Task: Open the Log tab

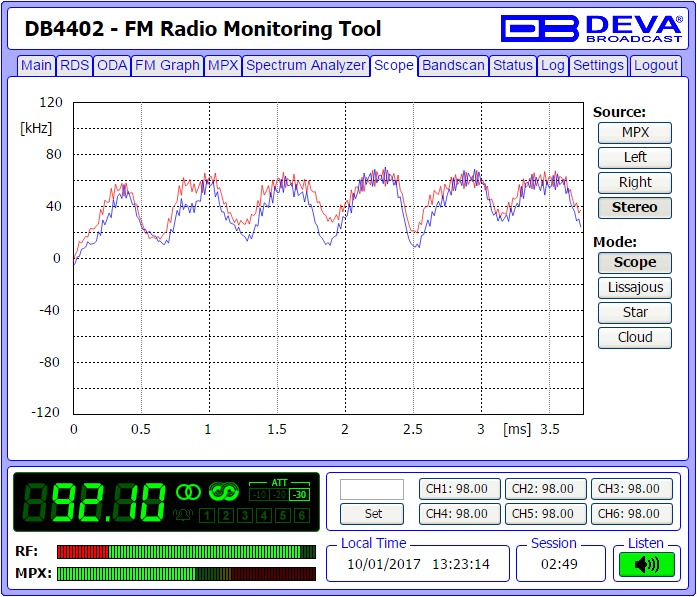Action: [553, 66]
